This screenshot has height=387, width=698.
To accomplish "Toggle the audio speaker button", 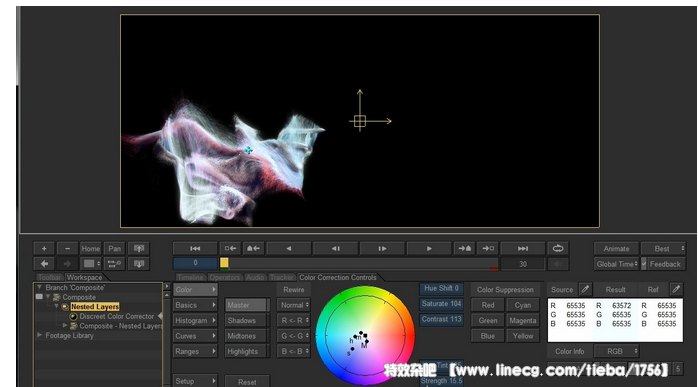I will (558, 264).
